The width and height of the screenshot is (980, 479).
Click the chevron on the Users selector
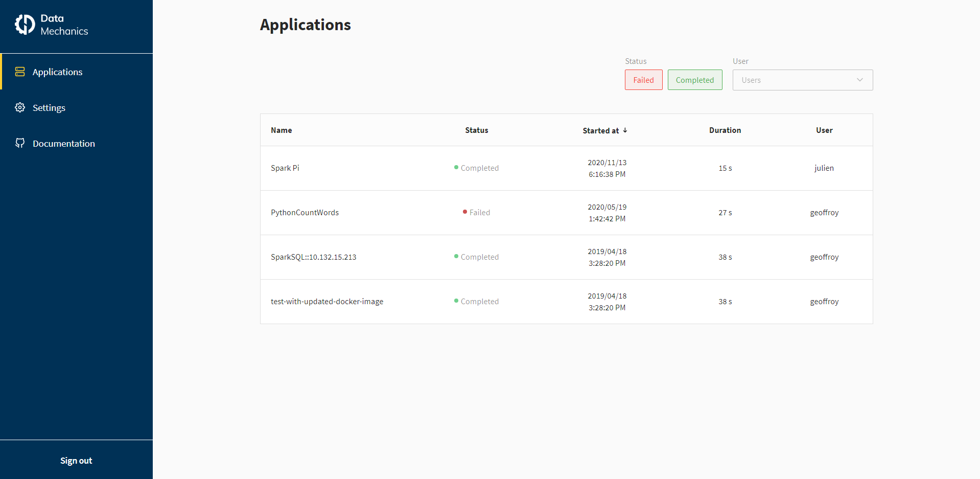pos(859,80)
